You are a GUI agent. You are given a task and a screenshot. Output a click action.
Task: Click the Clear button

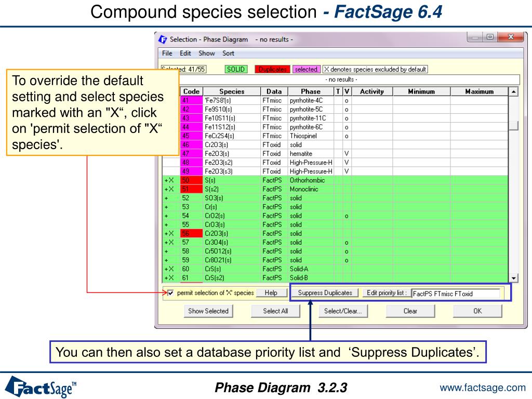click(410, 311)
